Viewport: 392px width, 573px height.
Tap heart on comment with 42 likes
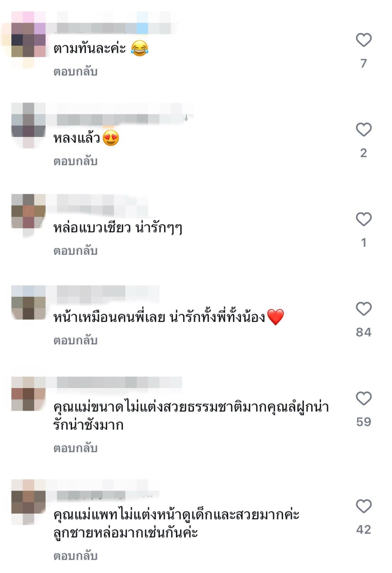(364, 506)
